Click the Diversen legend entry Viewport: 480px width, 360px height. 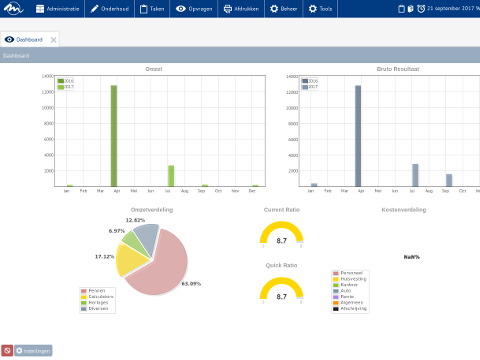[95, 309]
